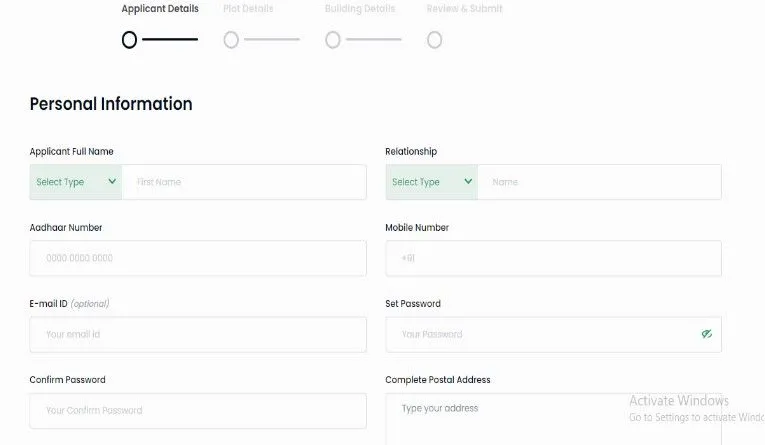This screenshot has height=445, width=765.
Task: Click chevron arrow in applicant title dropdown
Action: coord(111,182)
